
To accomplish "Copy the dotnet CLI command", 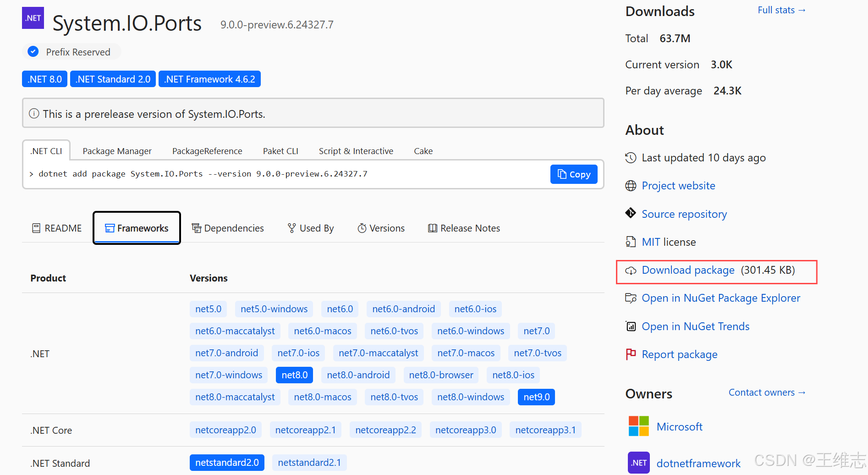I will click(x=573, y=174).
